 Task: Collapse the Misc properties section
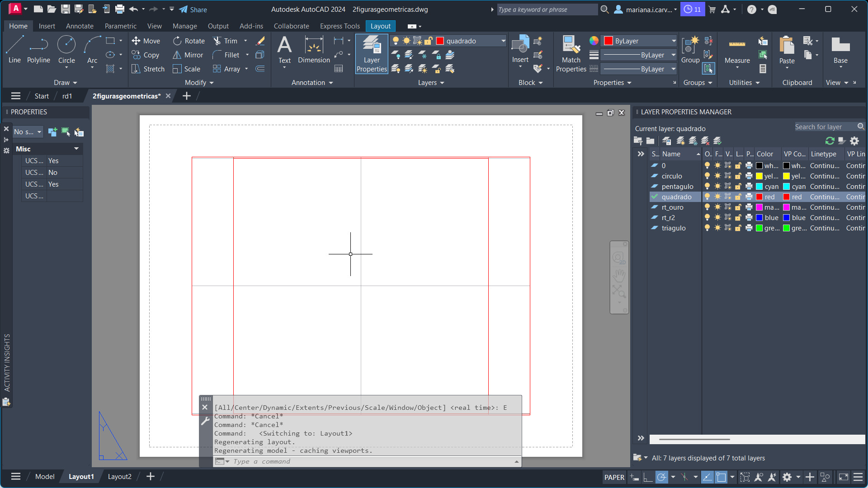(x=76, y=149)
